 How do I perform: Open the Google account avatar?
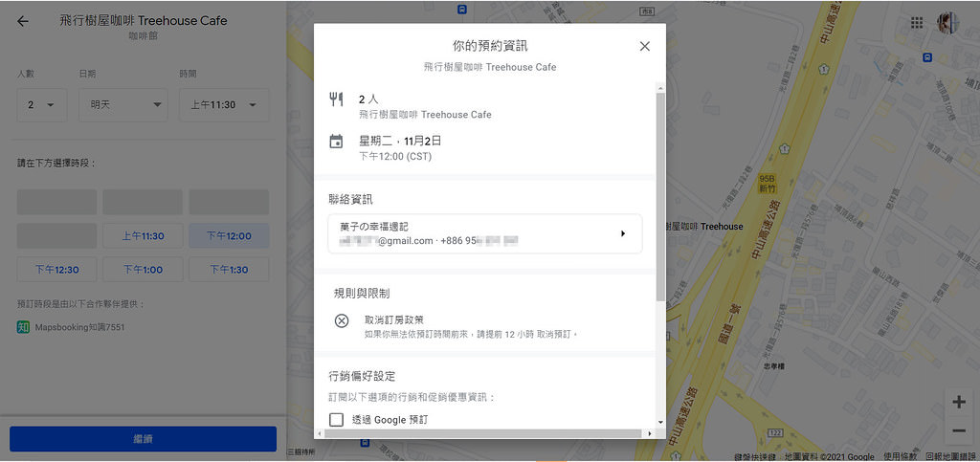pos(947,23)
